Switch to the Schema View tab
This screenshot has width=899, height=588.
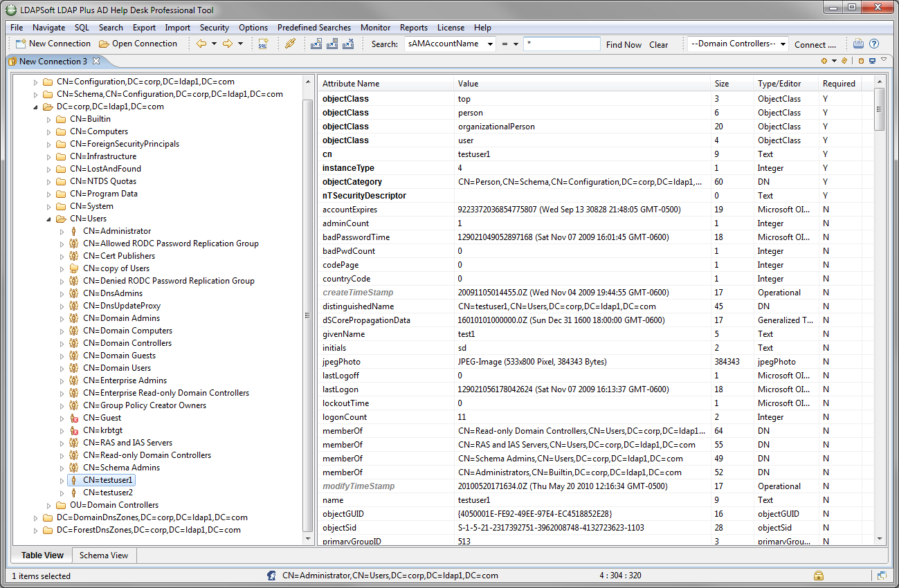pos(103,555)
